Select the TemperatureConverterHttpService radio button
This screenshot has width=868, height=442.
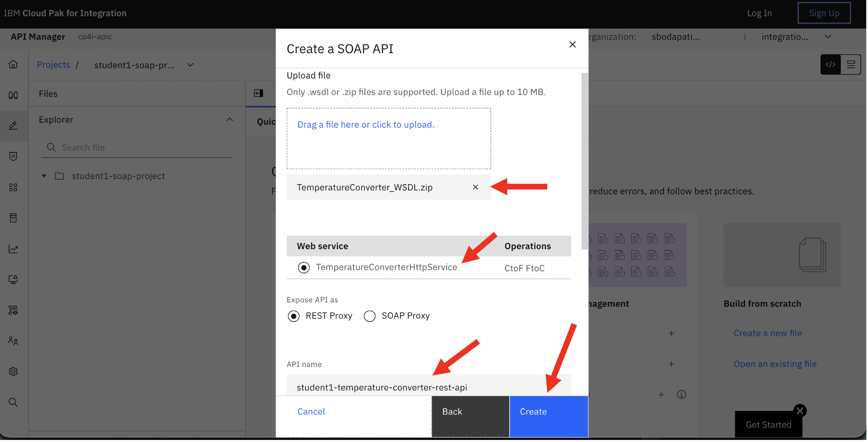point(304,268)
